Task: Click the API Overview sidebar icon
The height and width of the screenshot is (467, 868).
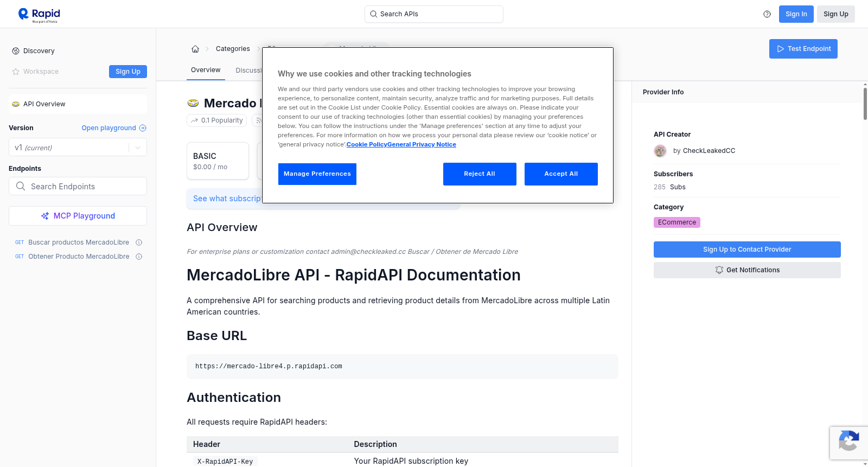Action: pyautogui.click(x=16, y=104)
